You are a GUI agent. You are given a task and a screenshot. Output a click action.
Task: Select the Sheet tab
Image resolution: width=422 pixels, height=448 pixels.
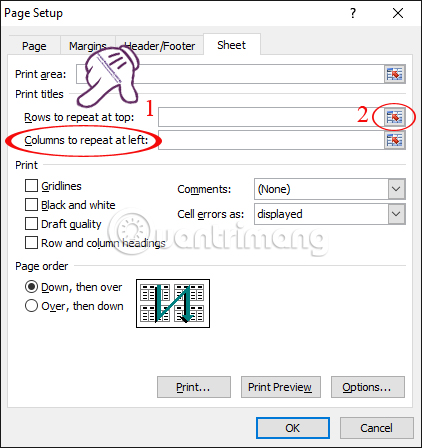[x=232, y=45]
